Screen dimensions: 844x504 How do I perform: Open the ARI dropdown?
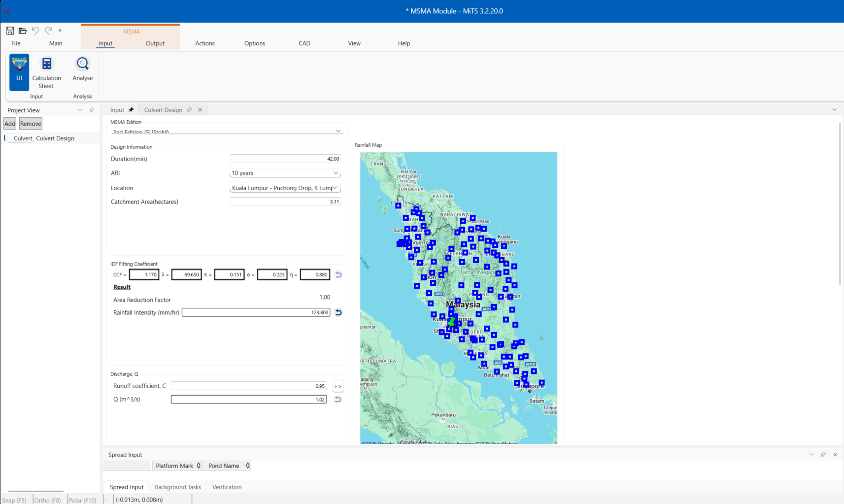point(285,173)
